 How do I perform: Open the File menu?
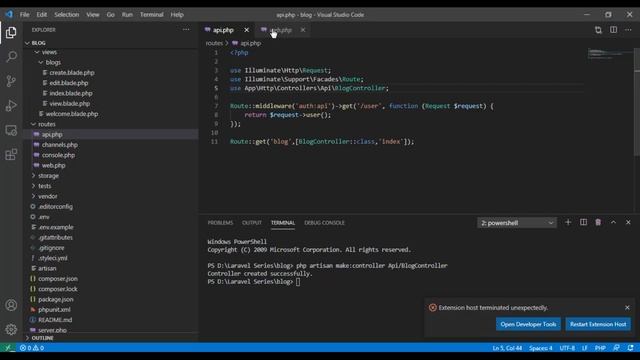pyautogui.click(x=24, y=14)
